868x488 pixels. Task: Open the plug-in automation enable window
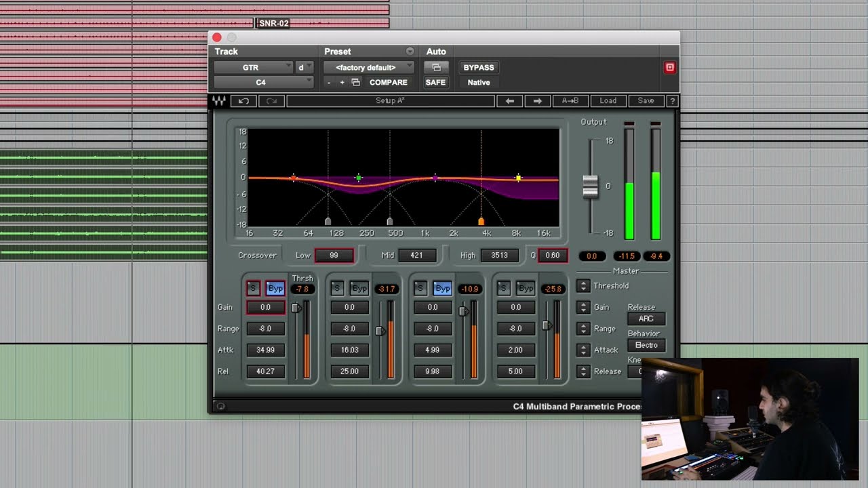pos(436,67)
